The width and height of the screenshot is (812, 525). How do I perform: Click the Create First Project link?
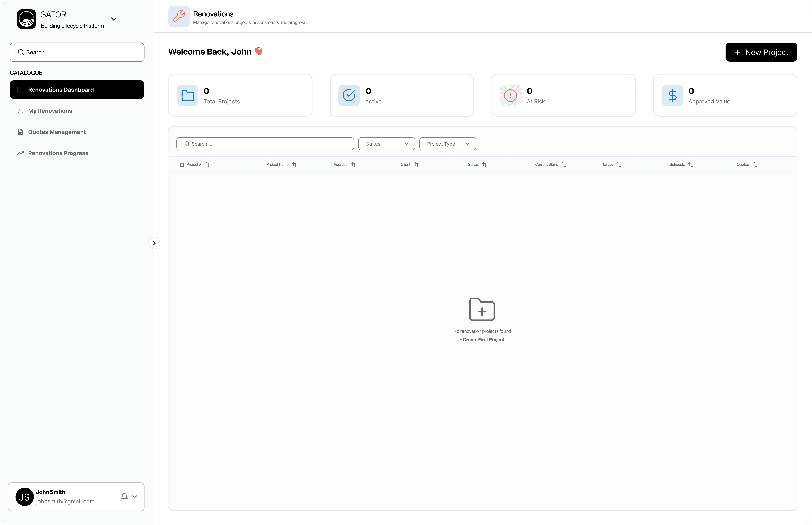tap(482, 340)
